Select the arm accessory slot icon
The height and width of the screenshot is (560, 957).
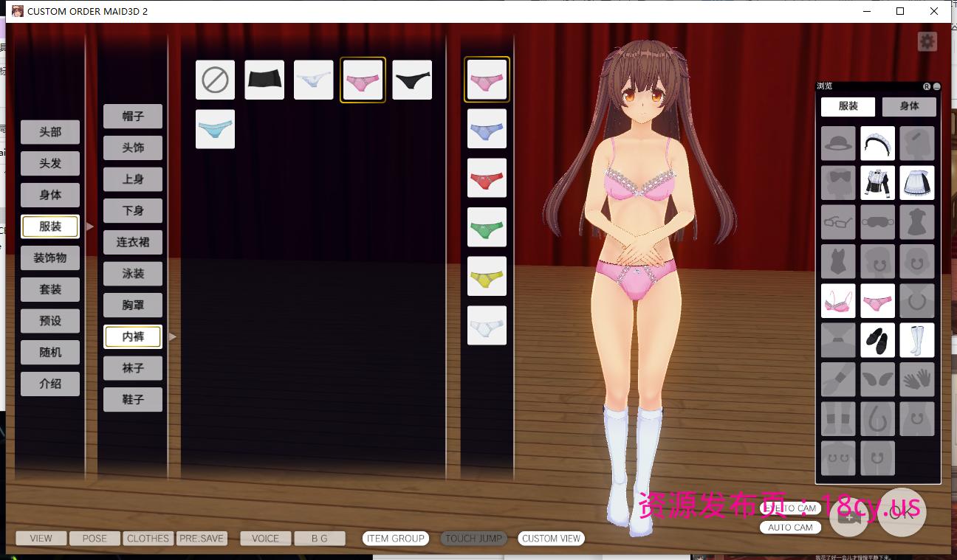[838, 379]
